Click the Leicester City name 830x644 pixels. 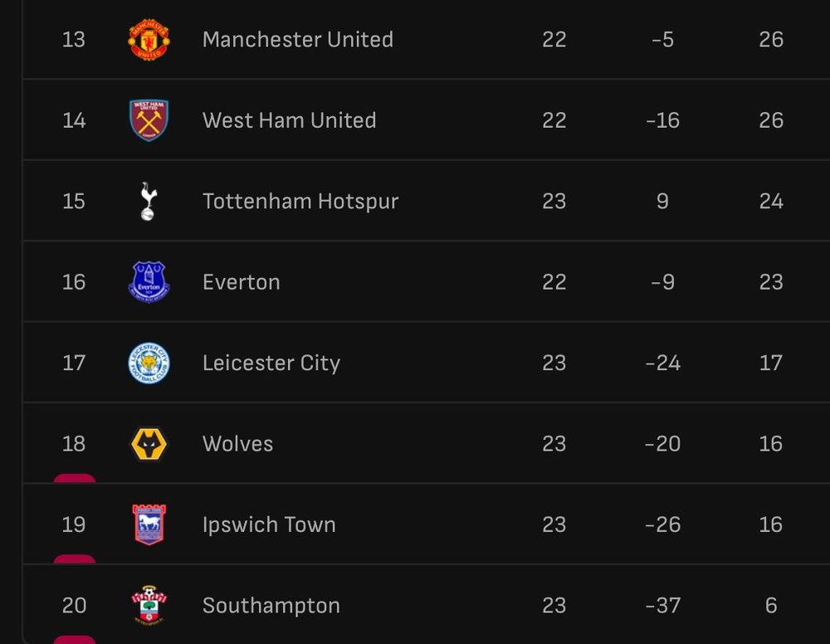click(271, 363)
